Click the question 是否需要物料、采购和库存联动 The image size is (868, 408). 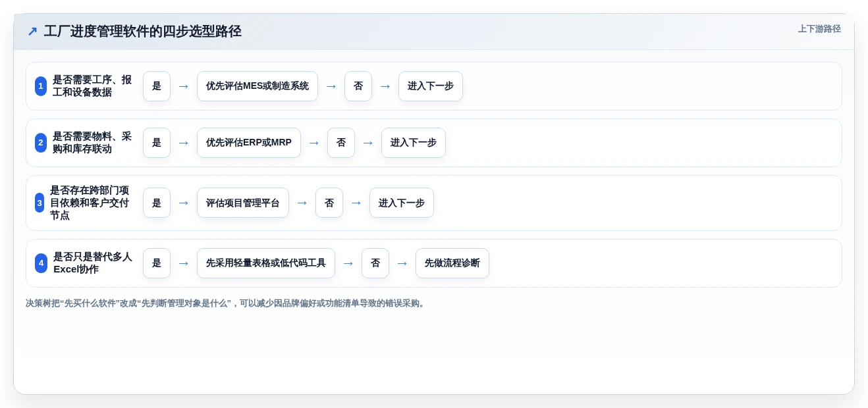[x=92, y=143]
